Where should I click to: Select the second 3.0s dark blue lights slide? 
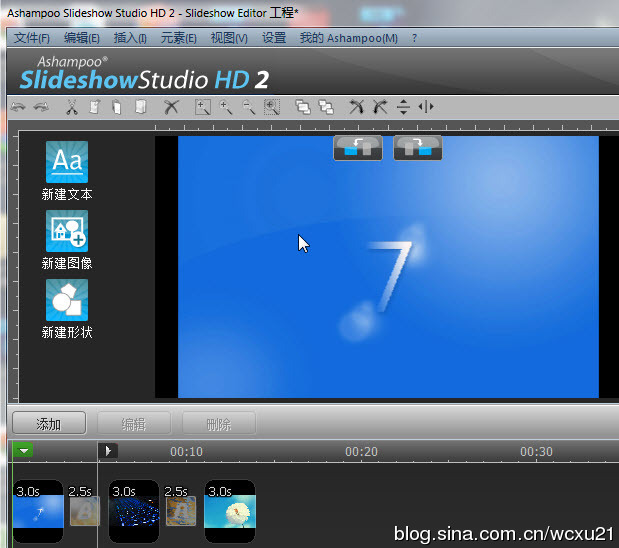point(134,511)
